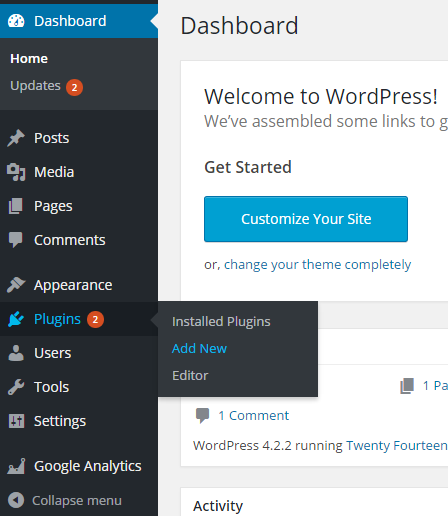Open Installed Plugins from flyout menu

tap(221, 322)
